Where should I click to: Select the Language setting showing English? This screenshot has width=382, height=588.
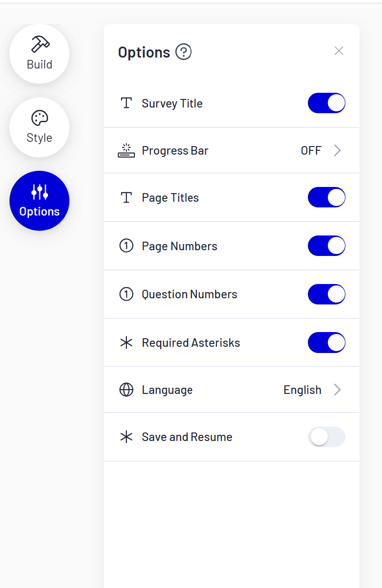coord(302,390)
